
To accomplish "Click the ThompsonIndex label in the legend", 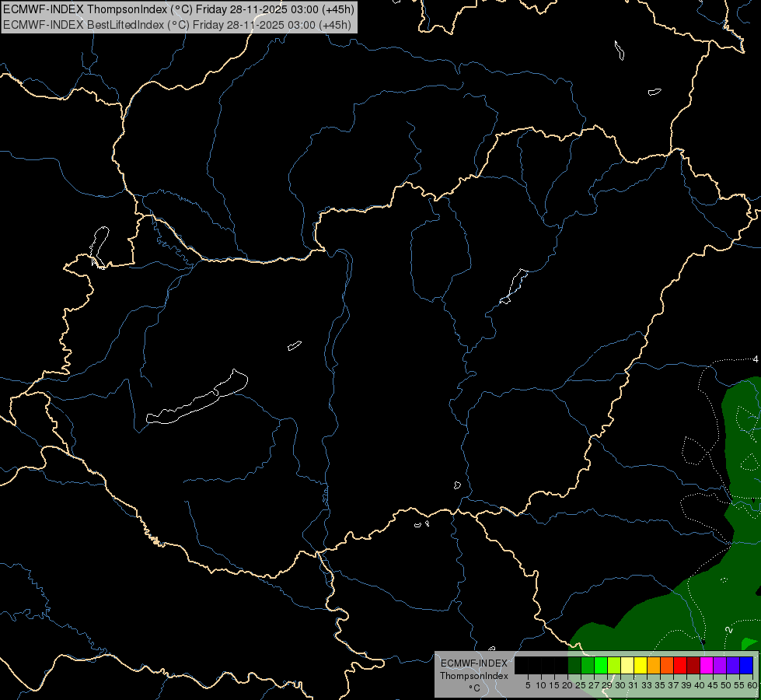I will coord(474,676).
